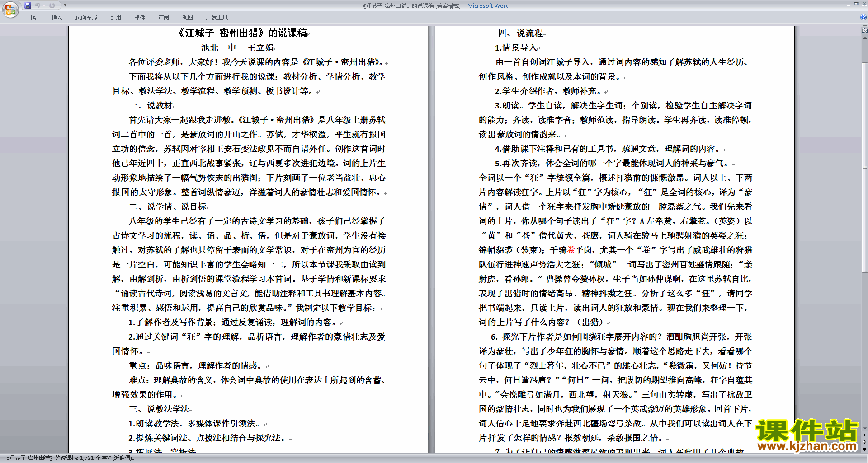Switch to the 视图 tab
868x463 pixels.
pyautogui.click(x=187, y=17)
